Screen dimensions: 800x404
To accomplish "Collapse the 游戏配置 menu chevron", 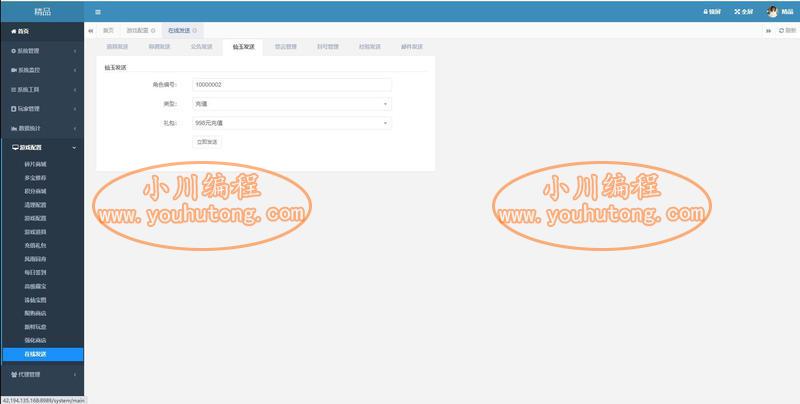I will click(74, 147).
